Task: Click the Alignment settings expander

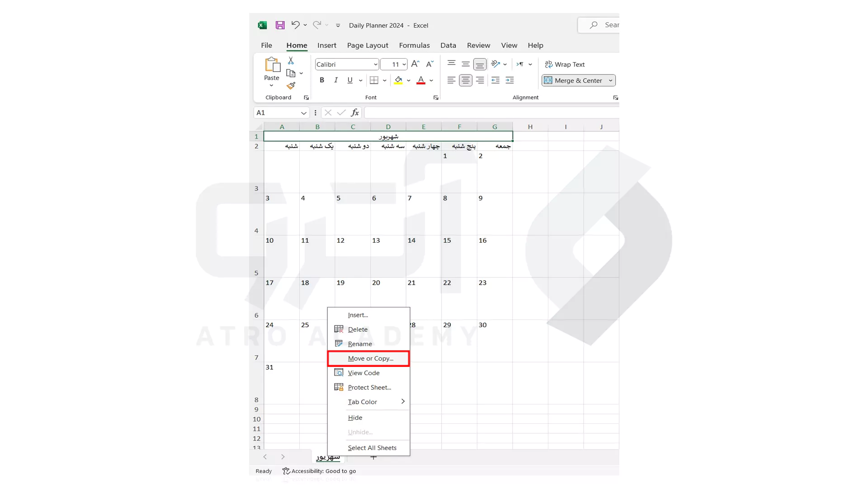Action: (x=616, y=98)
